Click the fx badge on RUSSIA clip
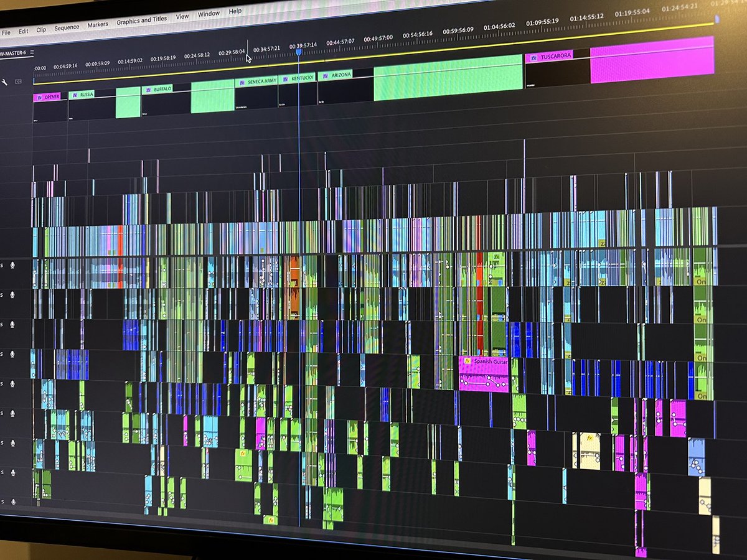 74,96
